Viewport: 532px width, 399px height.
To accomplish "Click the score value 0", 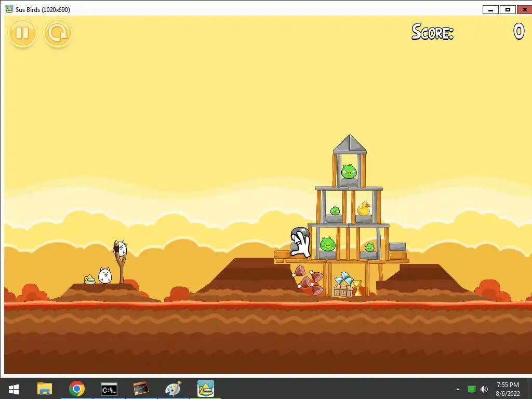I will (519, 32).
